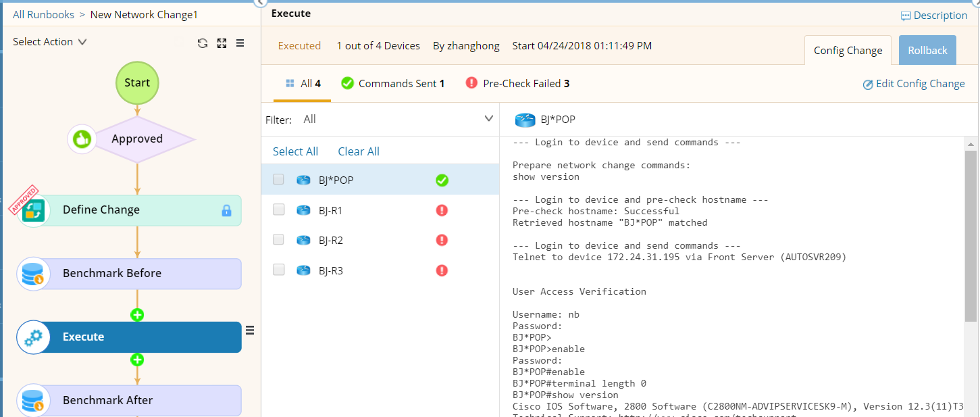This screenshot has width=980, height=417.
Task: Click the Edit Config Change link
Action: pyautogui.click(x=914, y=84)
